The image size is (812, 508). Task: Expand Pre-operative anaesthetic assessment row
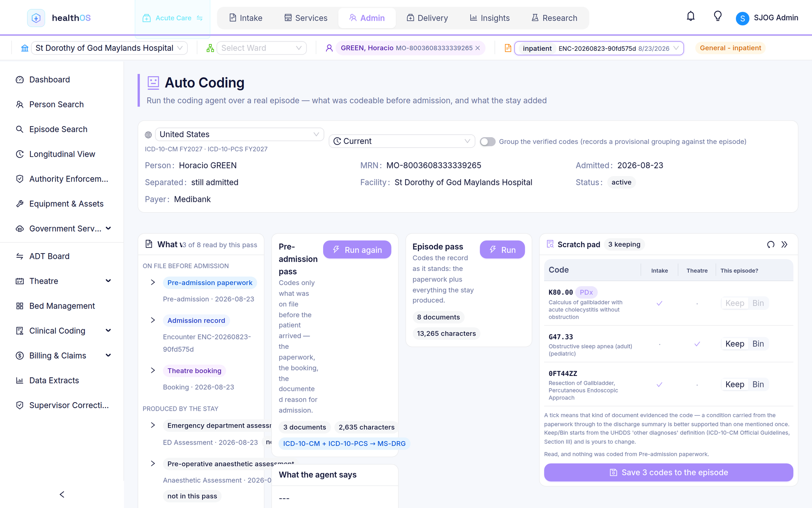click(153, 464)
